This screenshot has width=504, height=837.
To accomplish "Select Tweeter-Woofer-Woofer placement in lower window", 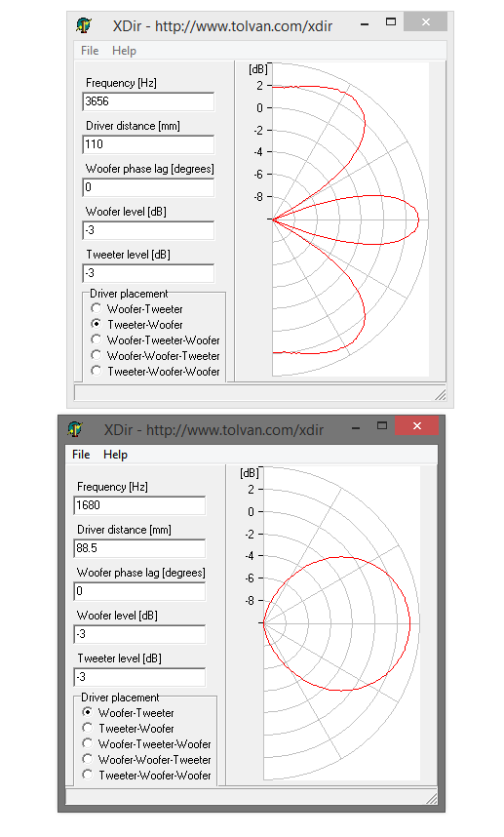I will [x=146, y=776].
